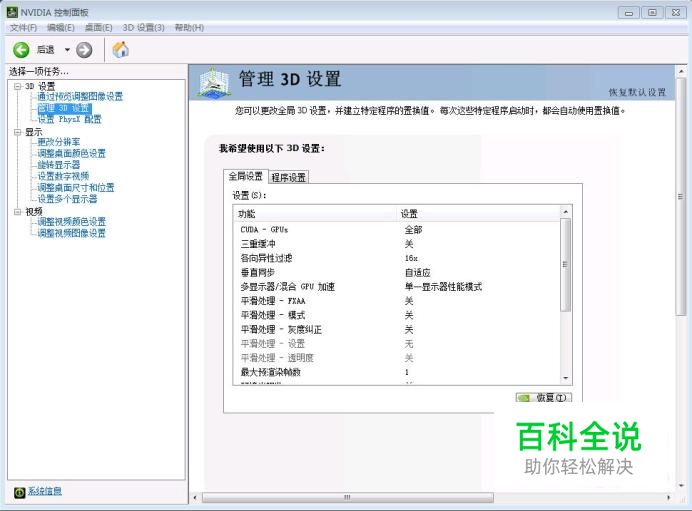The height and width of the screenshot is (511, 692).
Task: Click the 管理 3D 设置 header icon
Action: tap(214, 83)
